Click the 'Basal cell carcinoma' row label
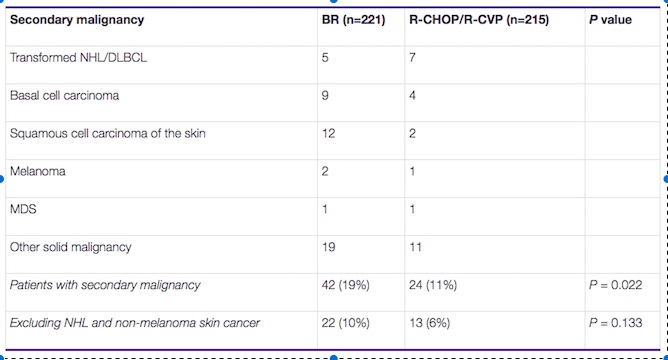Image resolution: width=668 pixels, height=360 pixels. tap(64, 95)
